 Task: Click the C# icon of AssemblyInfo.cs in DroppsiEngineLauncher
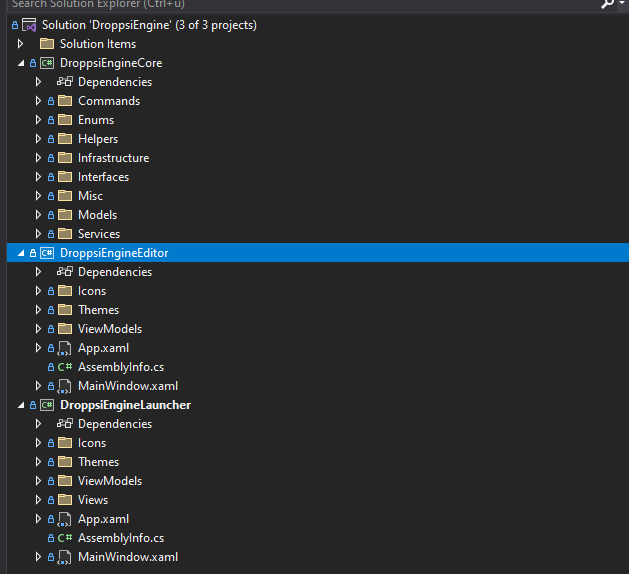click(65, 537)
